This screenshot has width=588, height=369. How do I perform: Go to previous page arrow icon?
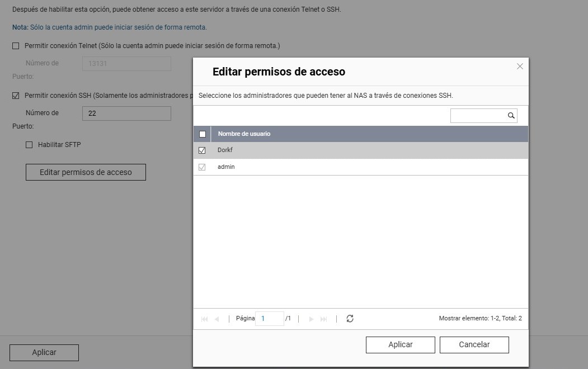pyautogui.click(x=217, y=319)
